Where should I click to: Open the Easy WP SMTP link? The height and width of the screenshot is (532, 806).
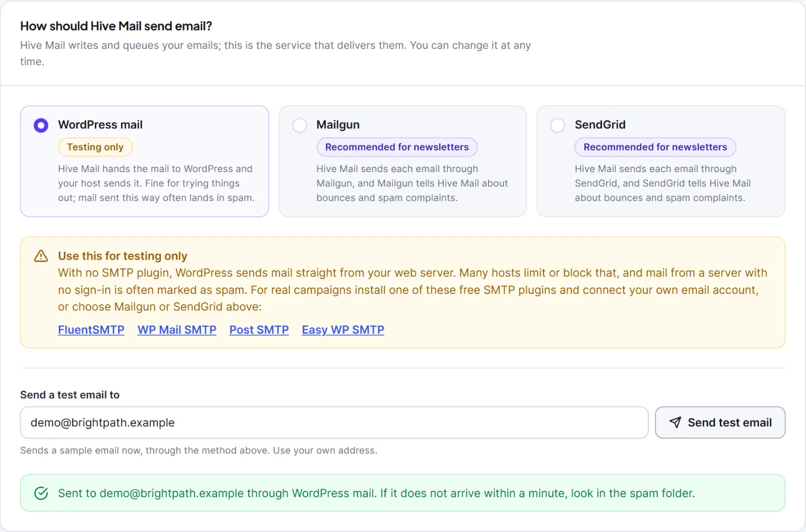click(x=343, y=330)
